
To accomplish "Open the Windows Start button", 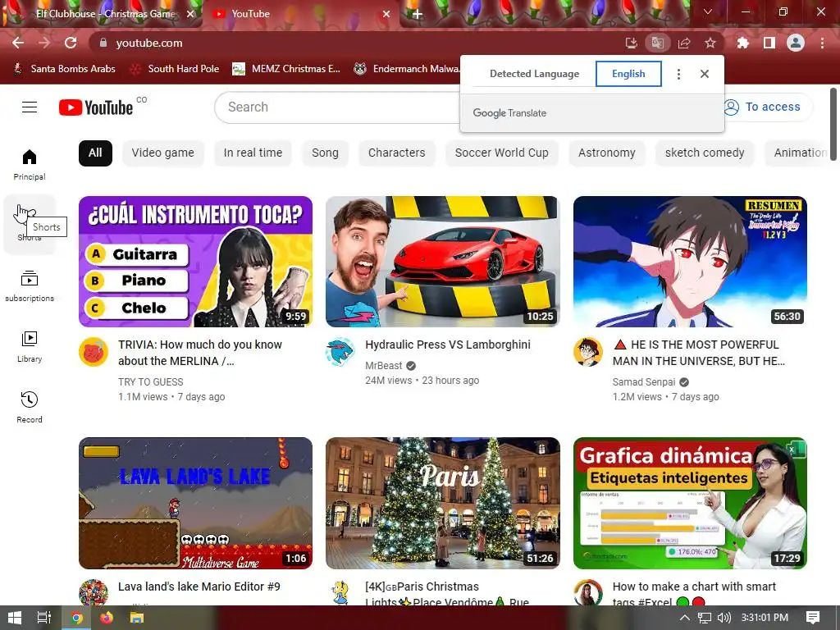I will tap(15, 618).
